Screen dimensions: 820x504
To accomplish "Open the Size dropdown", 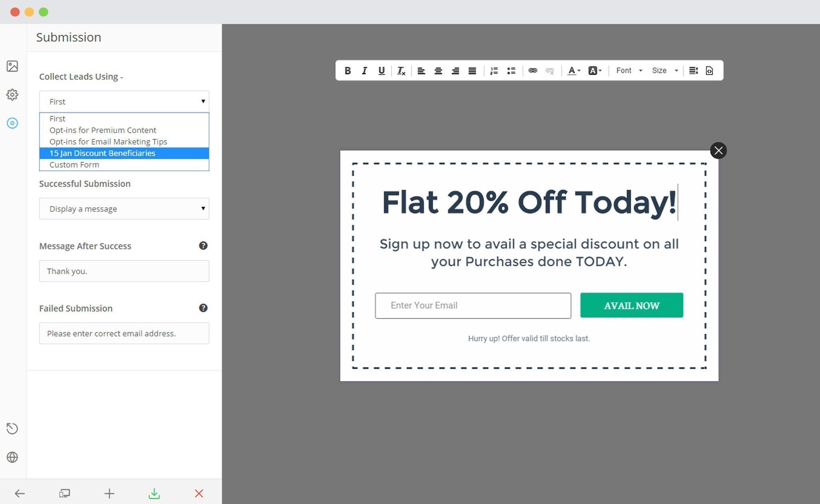I will pyautogui.click(x=665, y=70).
